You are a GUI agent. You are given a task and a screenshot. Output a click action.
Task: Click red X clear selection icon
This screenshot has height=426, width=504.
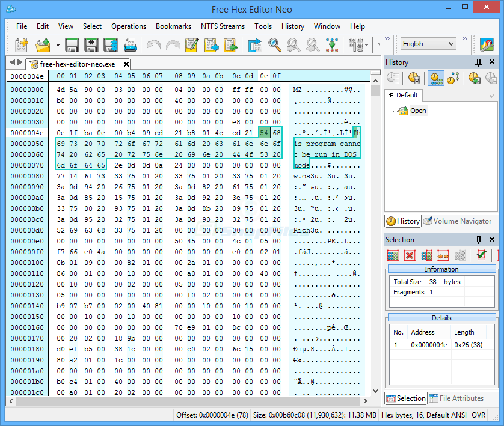click(x=410, y=255)
